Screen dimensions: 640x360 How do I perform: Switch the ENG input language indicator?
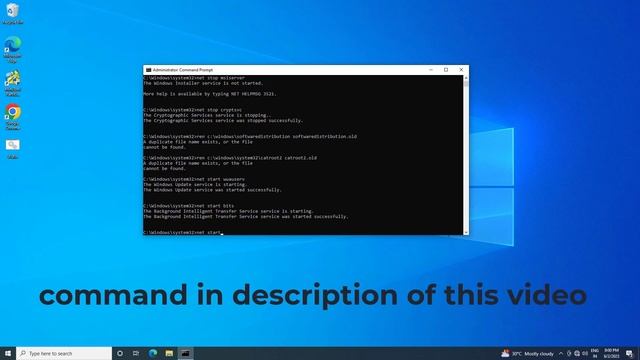point(595,353)
